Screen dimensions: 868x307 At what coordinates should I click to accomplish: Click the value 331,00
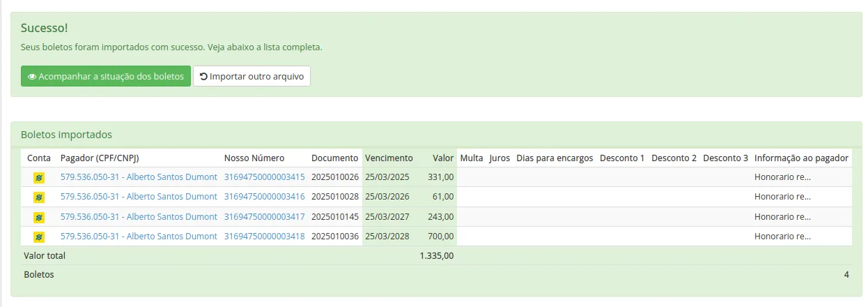point(441,177)
